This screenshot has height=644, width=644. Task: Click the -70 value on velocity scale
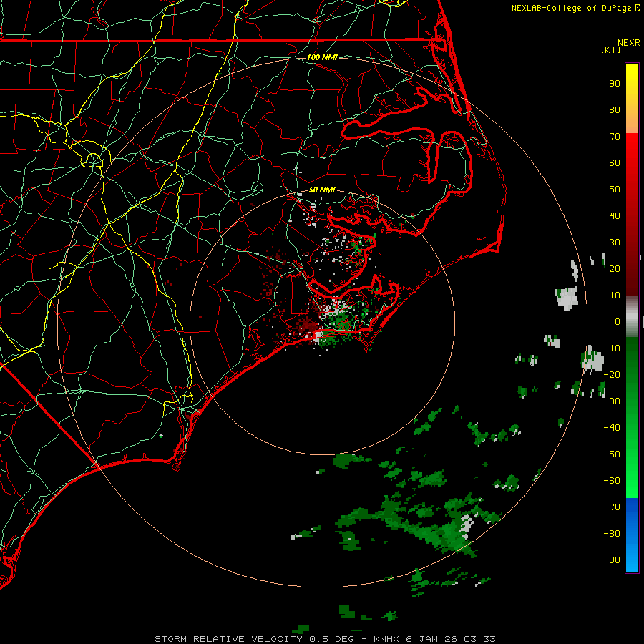coord(612,507)
